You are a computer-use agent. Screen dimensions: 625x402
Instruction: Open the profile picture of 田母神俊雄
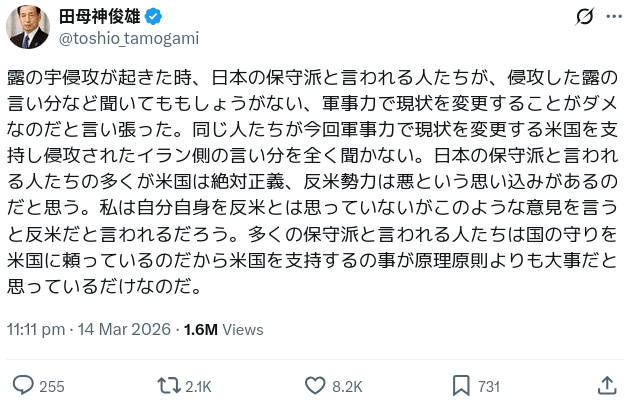28,26
